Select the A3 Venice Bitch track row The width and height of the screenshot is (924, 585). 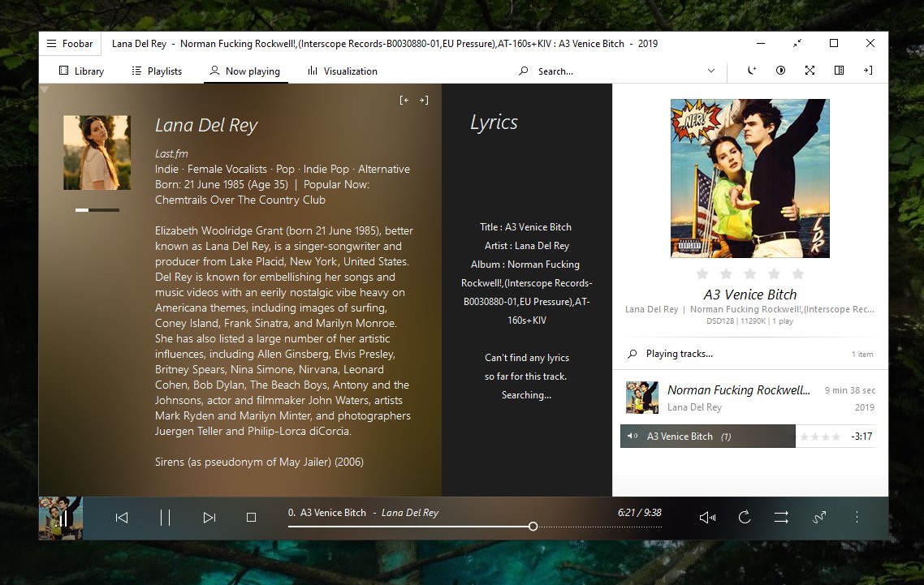(749, 437)
